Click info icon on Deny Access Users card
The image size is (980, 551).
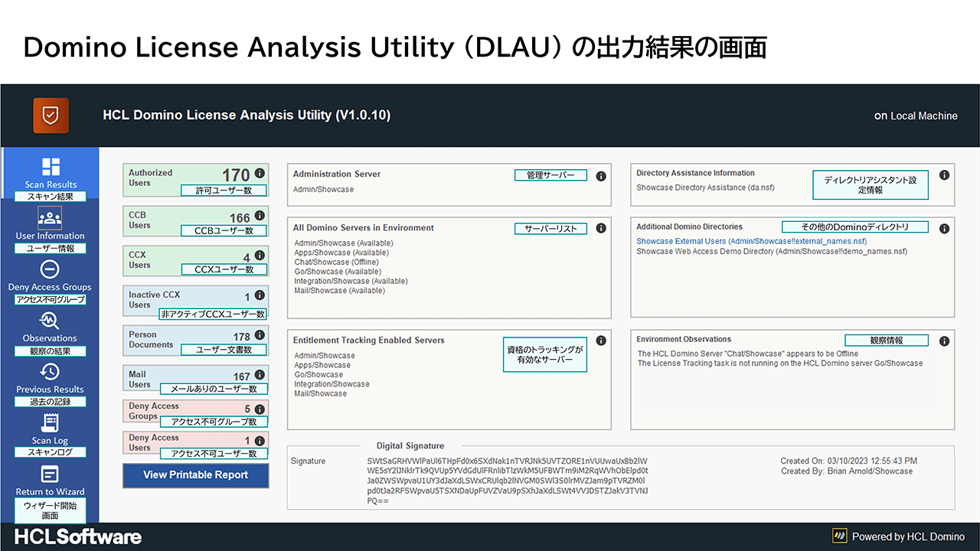point(260,441)
